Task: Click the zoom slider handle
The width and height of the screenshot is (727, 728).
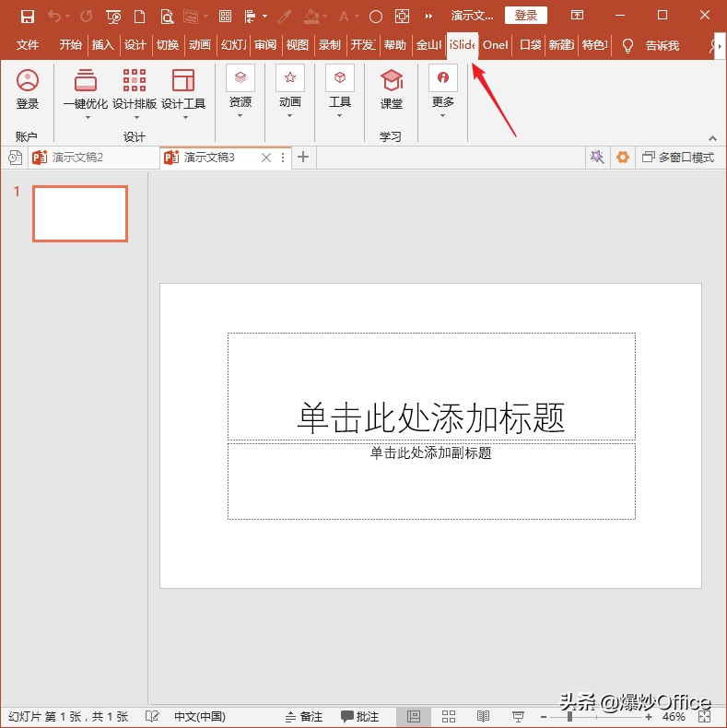Action: pyautogui.click(x=569, y=717)
